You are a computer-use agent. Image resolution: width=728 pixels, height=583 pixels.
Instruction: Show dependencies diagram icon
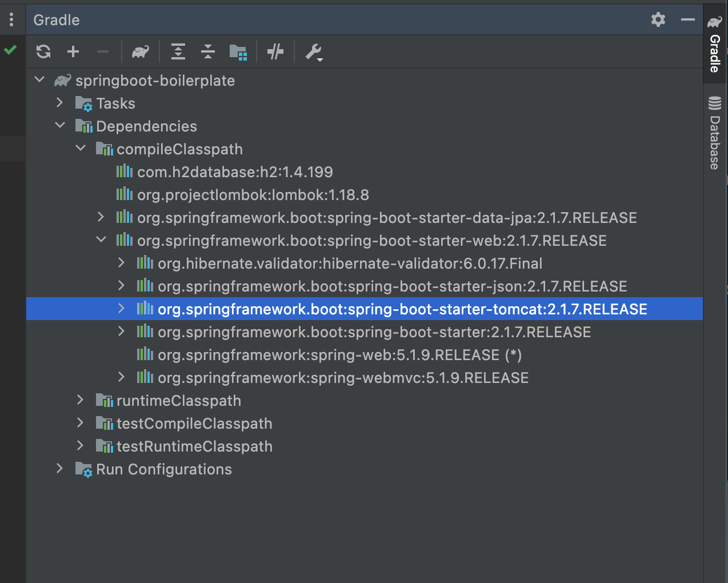(x=238, y=52)
